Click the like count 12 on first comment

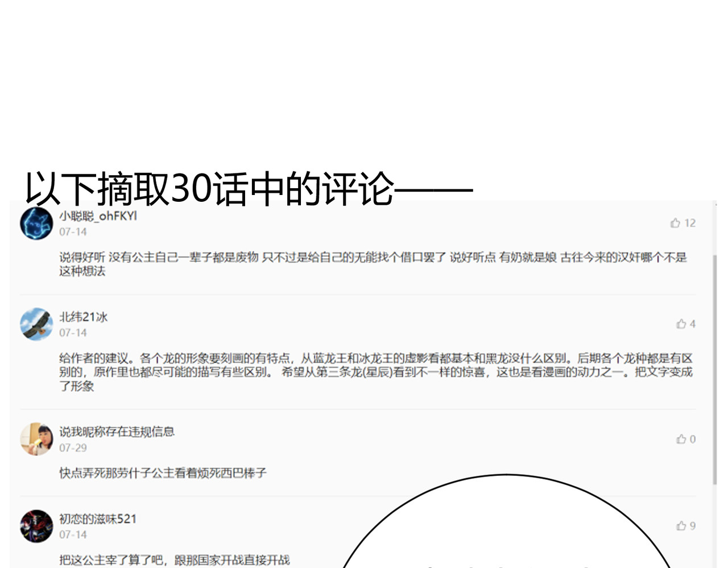pos(690,223)
